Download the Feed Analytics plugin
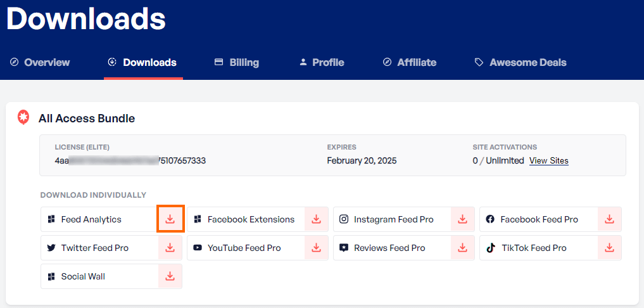The height and width of the screenshot is (308, 644). [170, 219]
